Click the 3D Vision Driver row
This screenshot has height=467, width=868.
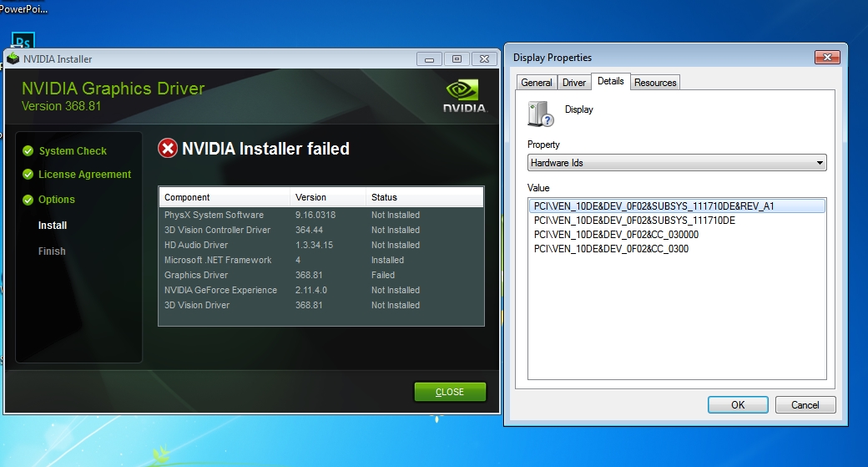pos(321,305)
